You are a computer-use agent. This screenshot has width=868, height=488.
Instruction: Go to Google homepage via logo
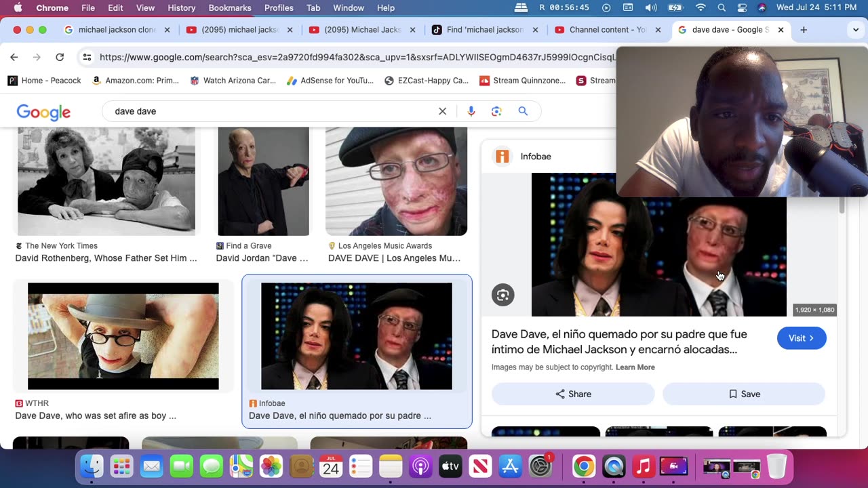43,112
